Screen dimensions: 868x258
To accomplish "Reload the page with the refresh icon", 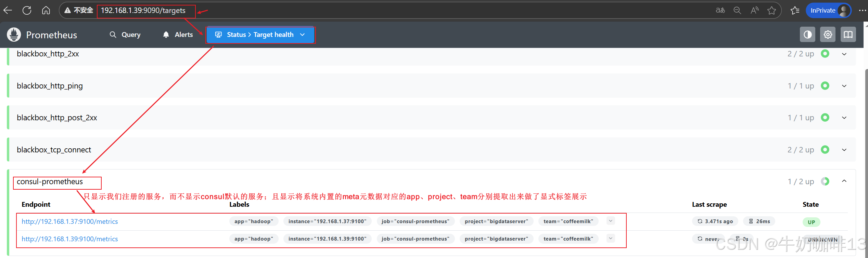I will [27, 10].
